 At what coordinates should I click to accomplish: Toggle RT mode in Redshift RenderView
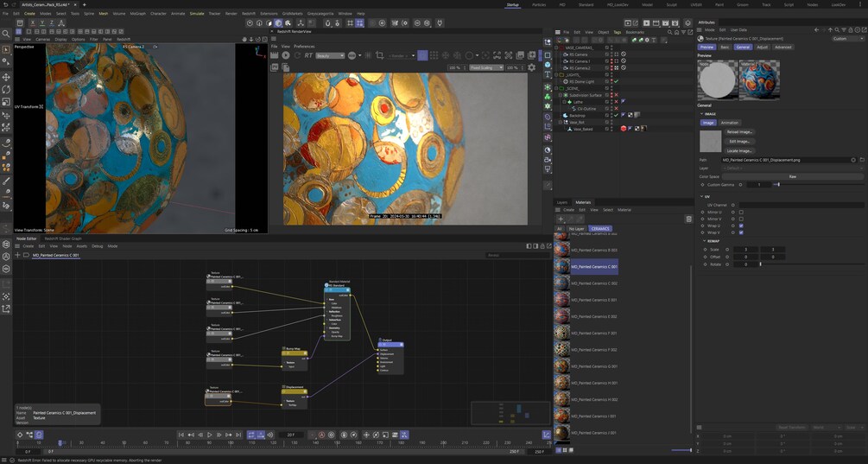point(308,55)
